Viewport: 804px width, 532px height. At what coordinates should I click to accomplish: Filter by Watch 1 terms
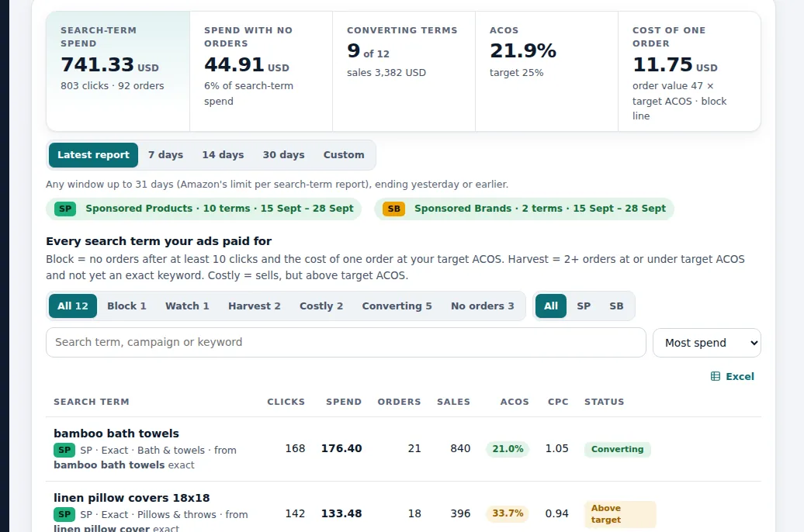(187, 306)
